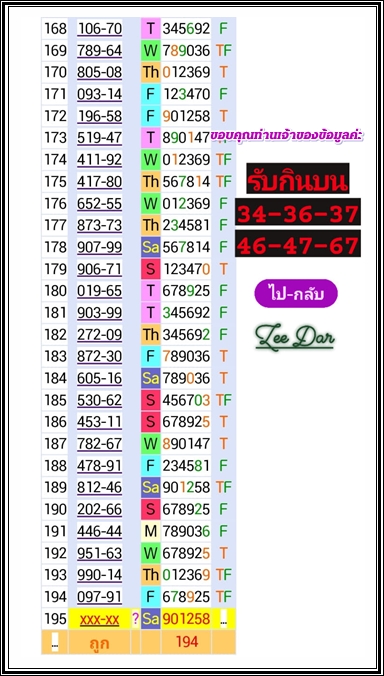This screenshot has width=384, height=676.
Task: Select the red 46-47-67 number set
Action: click(x=298, y=244)
